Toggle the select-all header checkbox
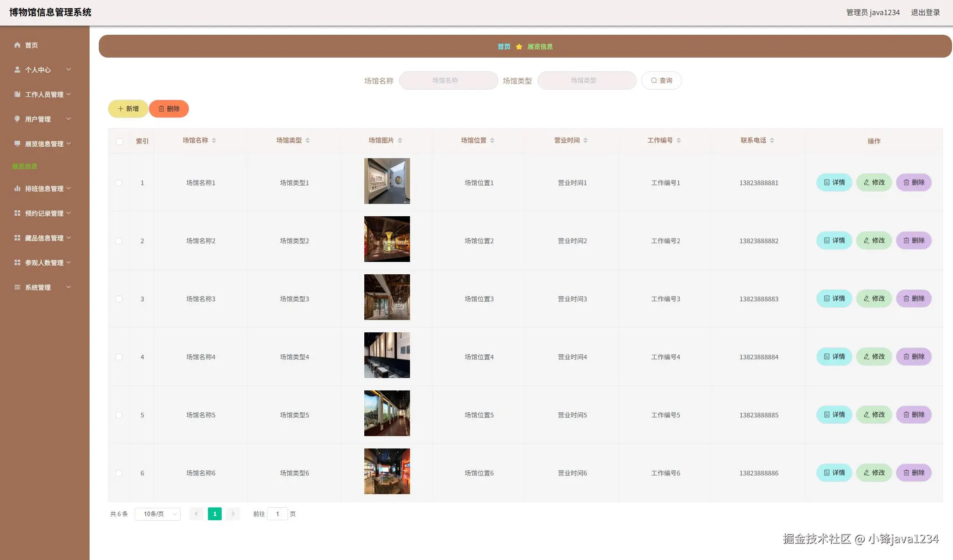 pyautogui.click(x=120, y=142)
